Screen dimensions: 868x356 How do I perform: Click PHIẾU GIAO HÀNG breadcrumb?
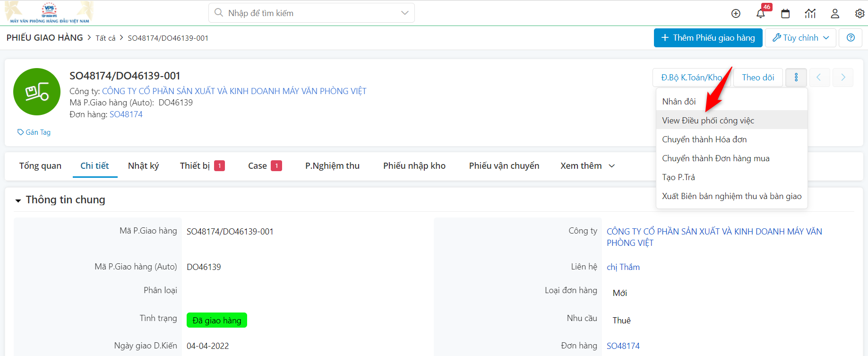pyautogui.click(x=45, y=38)
